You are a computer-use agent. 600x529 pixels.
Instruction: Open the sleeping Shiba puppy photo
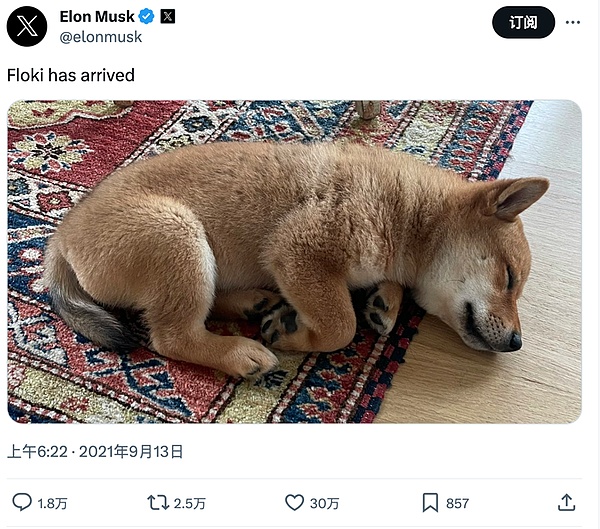tap(294, 261)
